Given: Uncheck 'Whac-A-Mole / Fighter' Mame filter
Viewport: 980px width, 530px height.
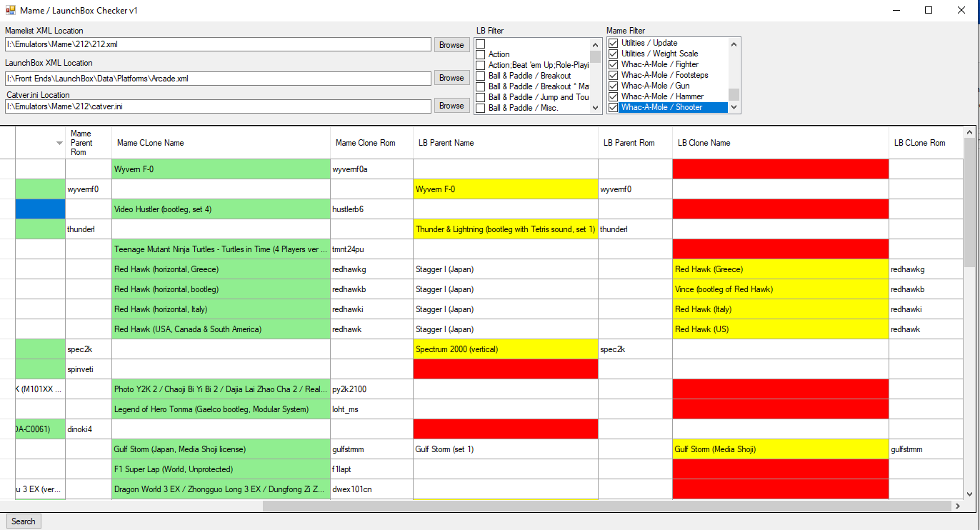Looking at the screenshot, I should tap(614, 64).
